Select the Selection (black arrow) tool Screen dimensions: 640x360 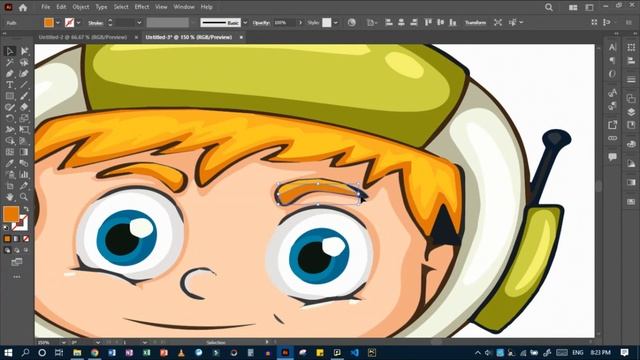coord(10,51)
